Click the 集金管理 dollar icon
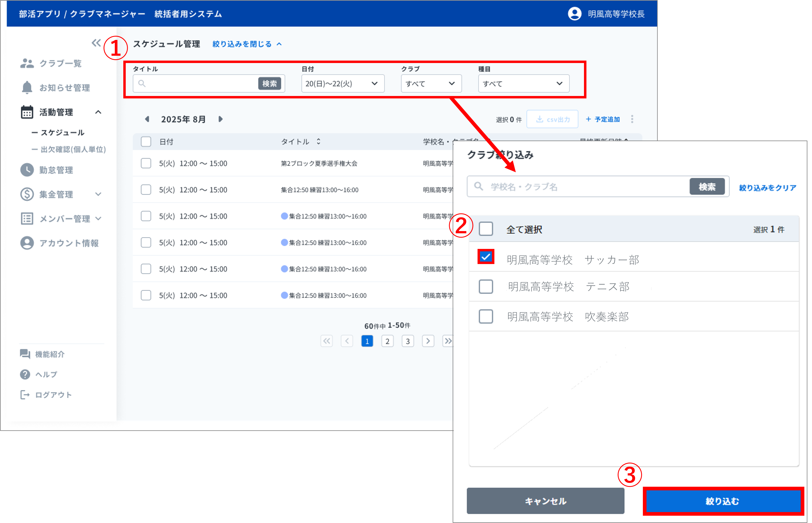This screenshot has height=523, width=812. click(27, 194)
